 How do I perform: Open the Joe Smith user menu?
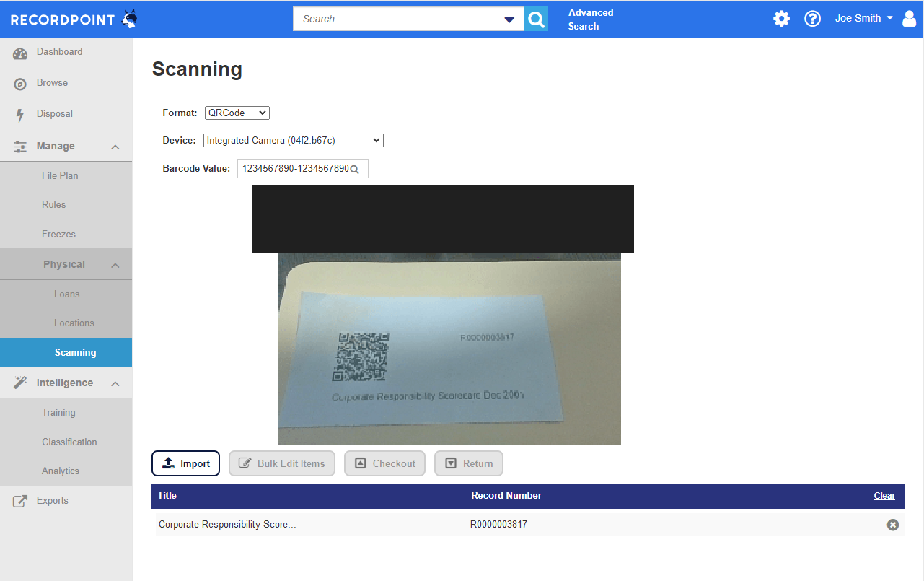[864, 19]
